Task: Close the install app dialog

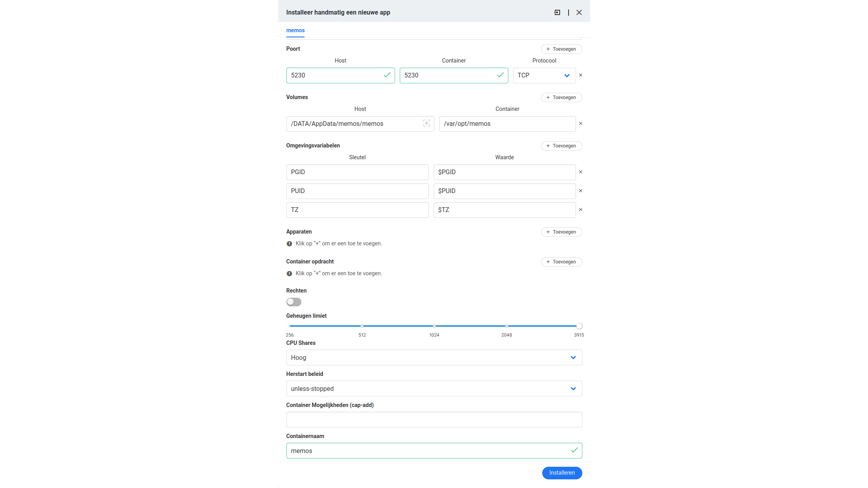Action: tap(579, 13)
